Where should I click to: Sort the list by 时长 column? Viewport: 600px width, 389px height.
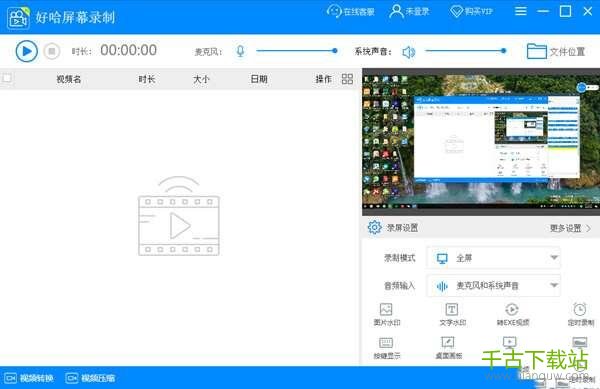tap(147, 79)
